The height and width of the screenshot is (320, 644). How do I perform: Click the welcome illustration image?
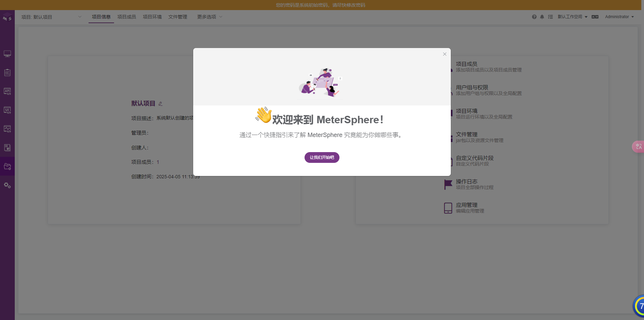(x=321, y=82)
